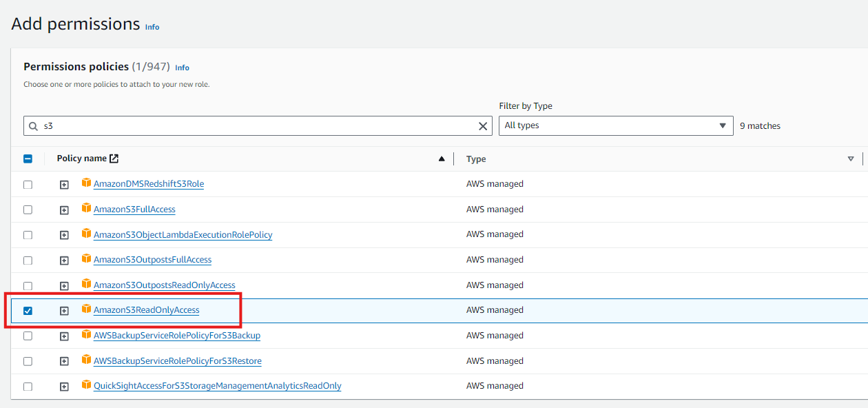Click Info link next to Add permissions

(x=152, y=27)
